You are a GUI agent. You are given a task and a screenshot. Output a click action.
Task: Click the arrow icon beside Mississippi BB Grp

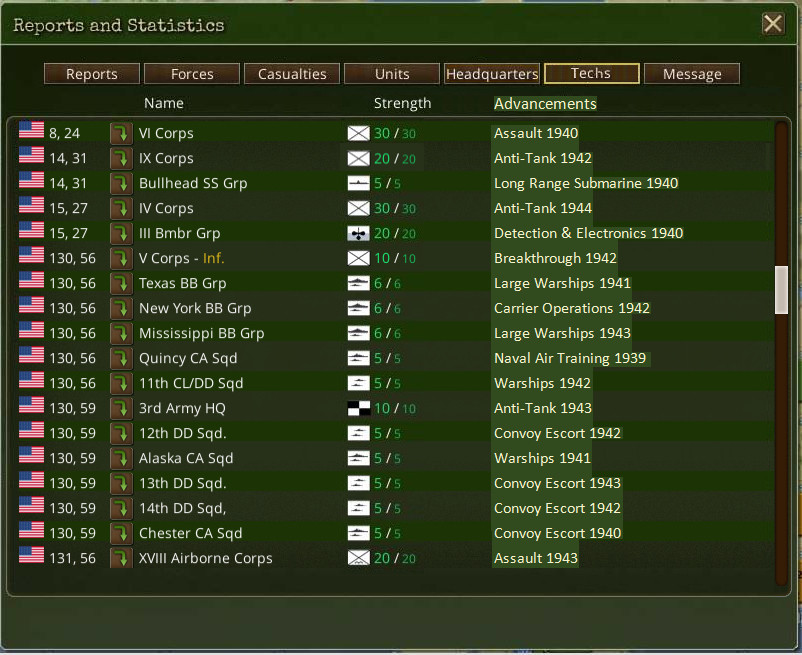(x=121, y=333)
